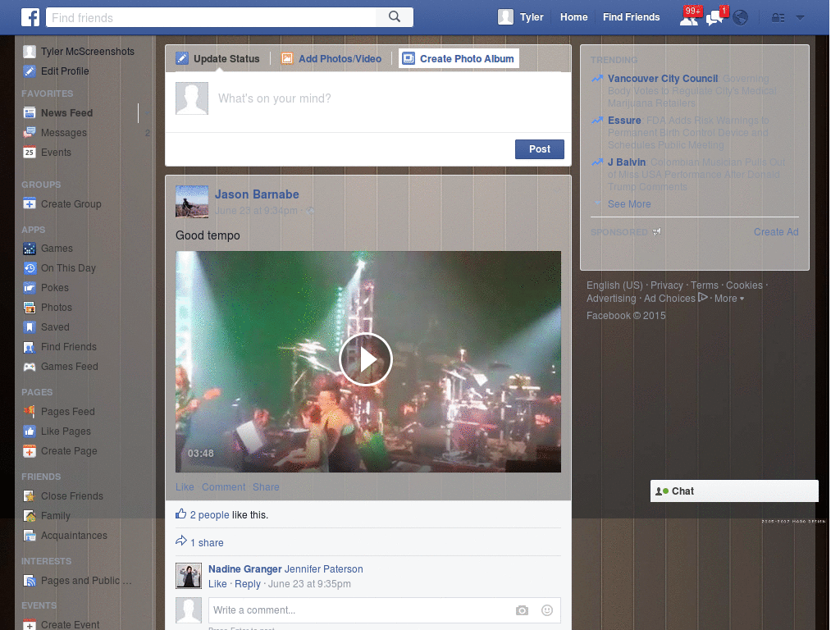The width and height of the screenshot is (840, 630).
Task: Click the Like Pages thumb icon
Action: (x=30, y=431)
